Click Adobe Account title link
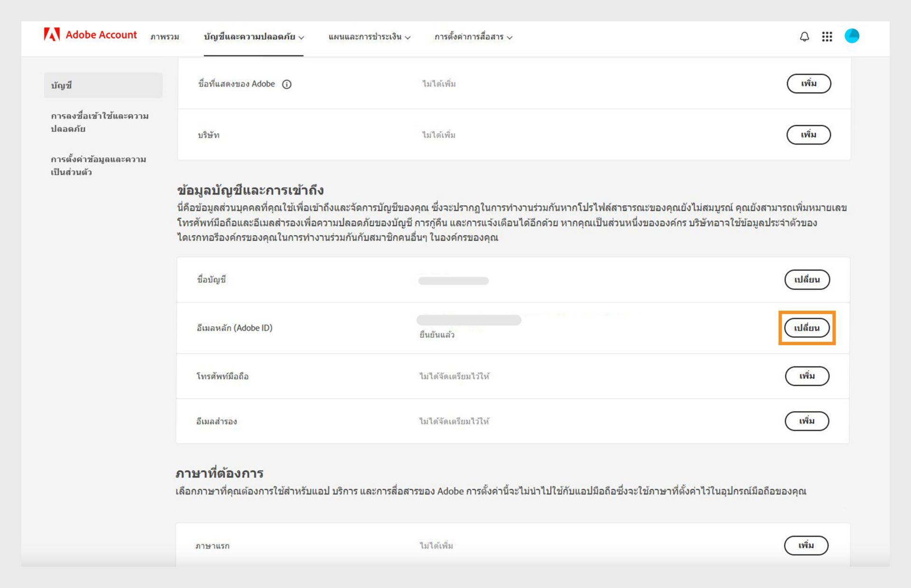 point(101,35)
